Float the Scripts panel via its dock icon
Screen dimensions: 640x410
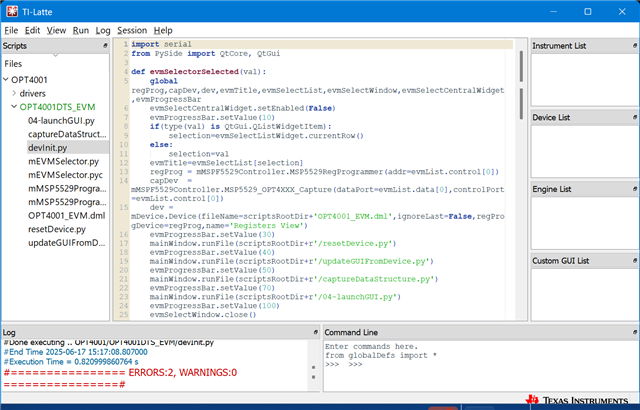[x=105, y=46]
